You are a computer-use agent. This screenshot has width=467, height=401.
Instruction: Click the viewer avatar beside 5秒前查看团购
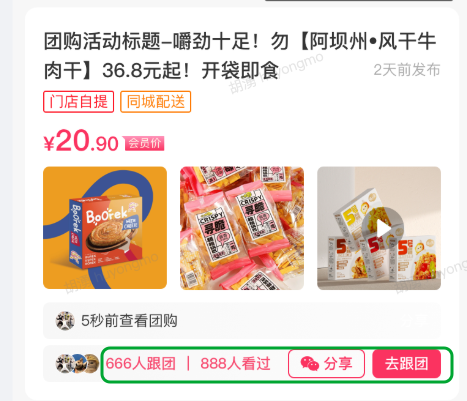(65, 321)
